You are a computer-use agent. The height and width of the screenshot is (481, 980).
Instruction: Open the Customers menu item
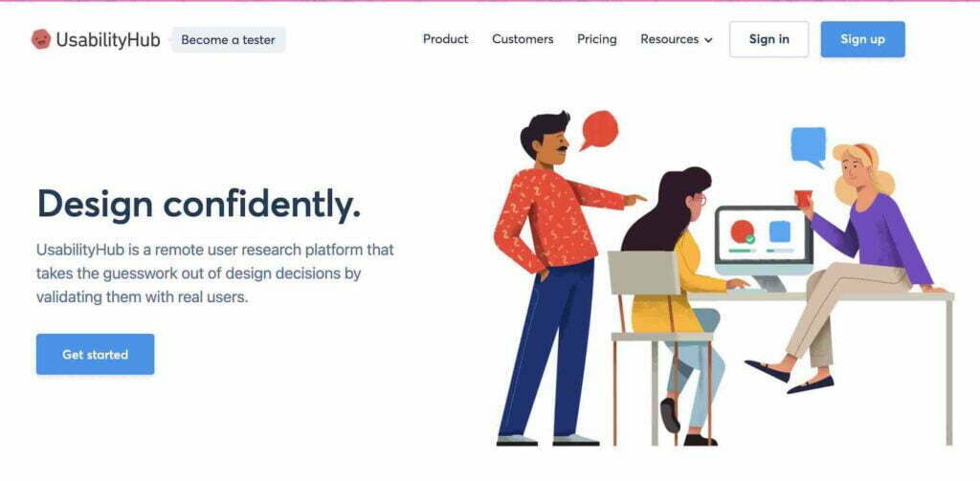pyautogui.click(x=523, y=39)
